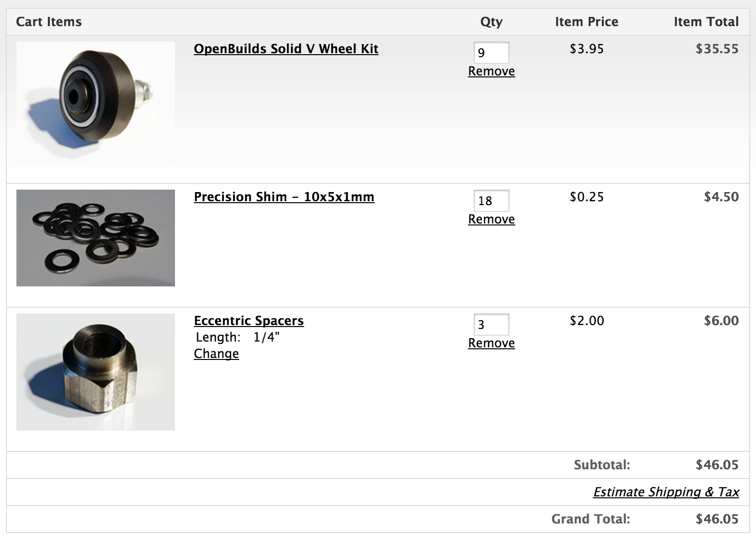
Task: Click Estimate Shipping & Tax
Action: pos(666,492)
